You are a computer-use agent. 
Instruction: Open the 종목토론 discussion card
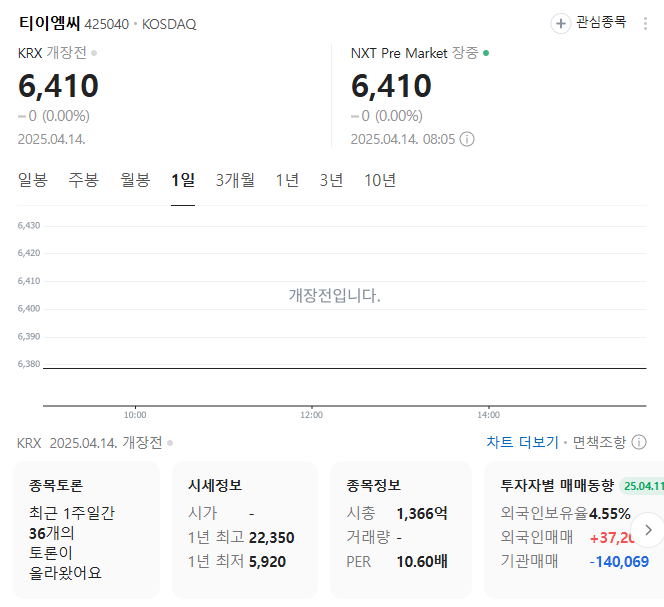point(86,530)
